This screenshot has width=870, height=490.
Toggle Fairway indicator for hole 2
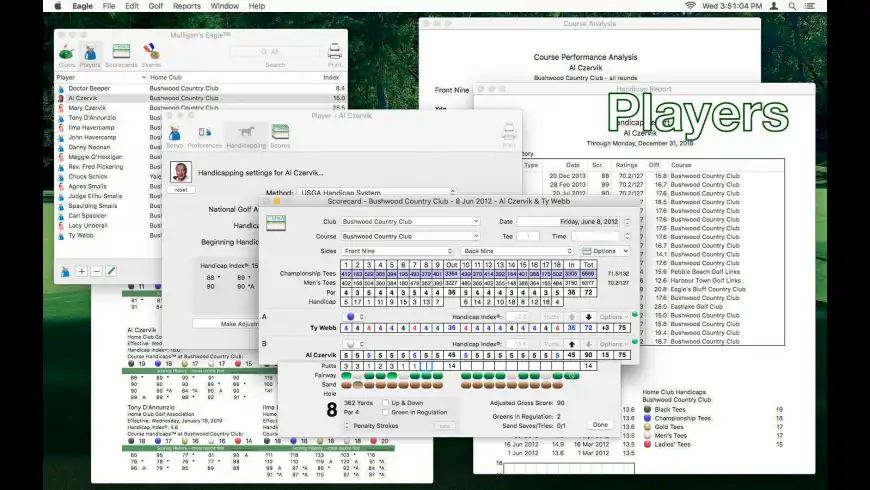(x=358, y=376)
